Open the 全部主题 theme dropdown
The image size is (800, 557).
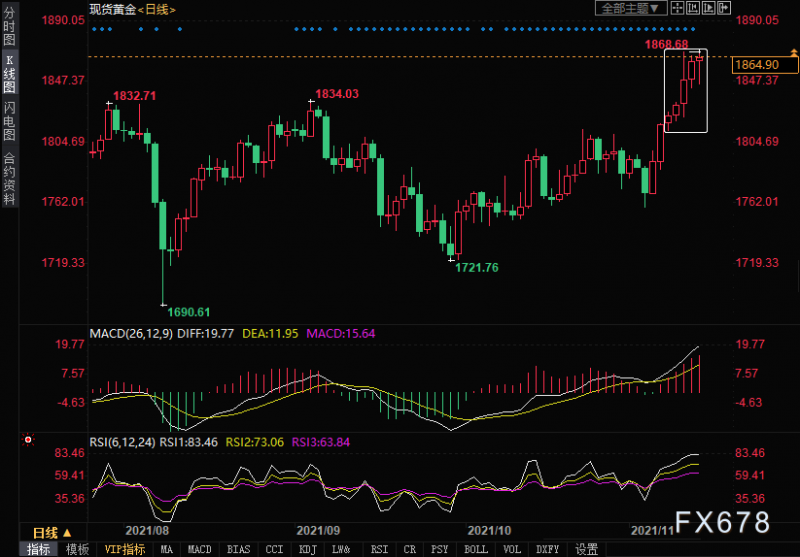[x=628, y=9]
